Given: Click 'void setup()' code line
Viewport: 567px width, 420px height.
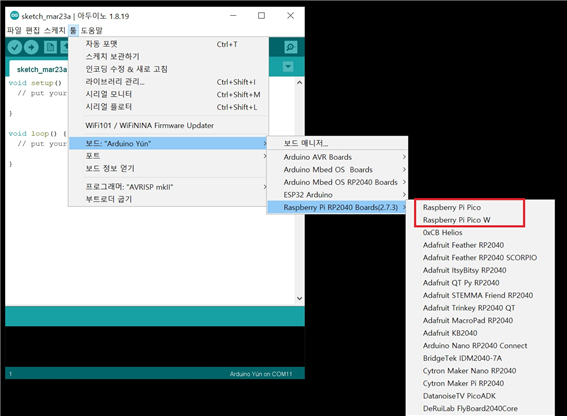Looking at the screenshot, I should click(35, 83).
